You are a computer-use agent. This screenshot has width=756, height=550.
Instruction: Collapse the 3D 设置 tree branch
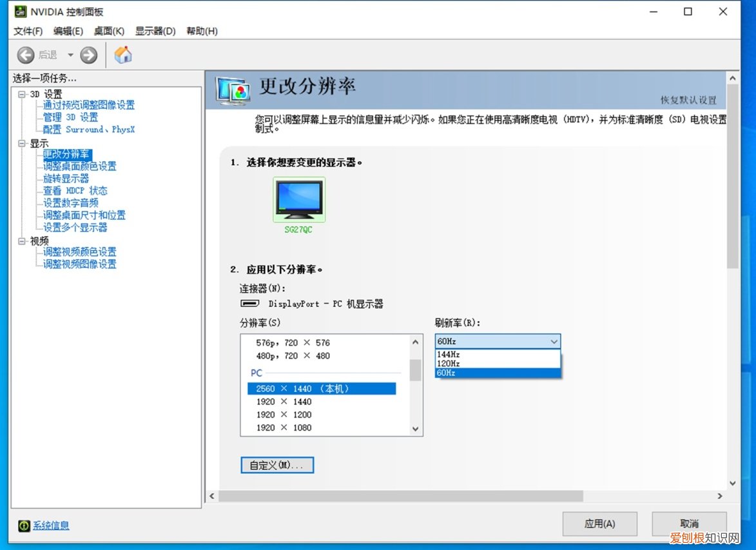pos(23,93)
